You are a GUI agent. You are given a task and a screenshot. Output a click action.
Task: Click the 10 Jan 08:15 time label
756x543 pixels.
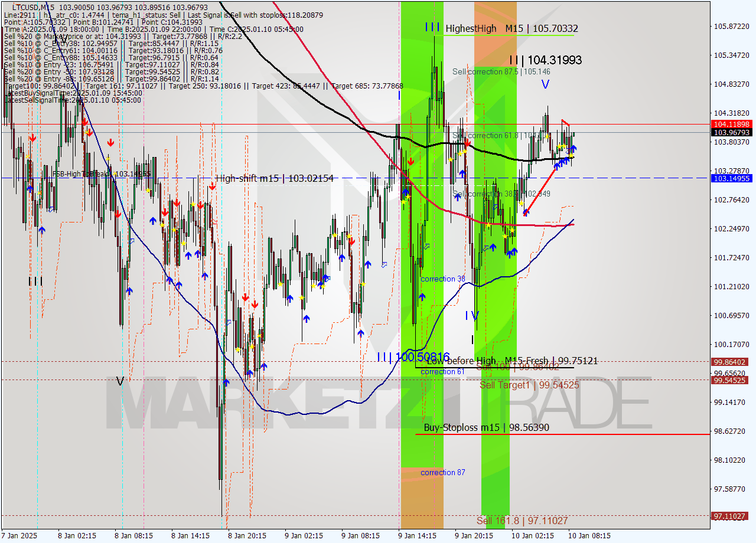pos(589,536)
